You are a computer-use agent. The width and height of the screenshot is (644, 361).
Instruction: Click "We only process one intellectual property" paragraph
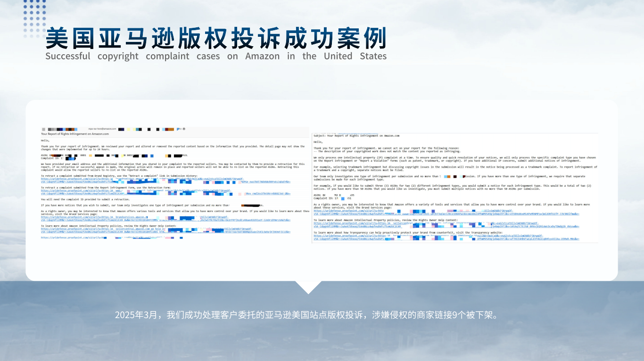click(455, 159)
